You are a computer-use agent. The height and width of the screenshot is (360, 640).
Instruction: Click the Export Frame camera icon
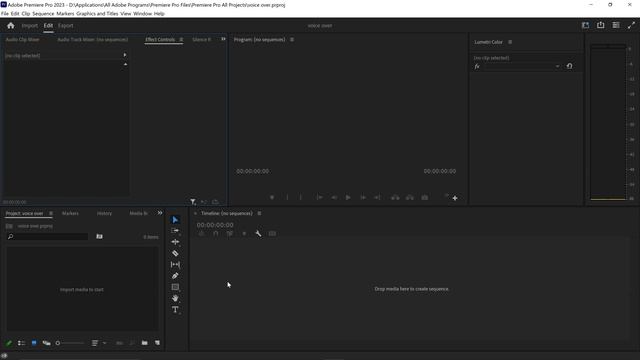tap(424, 198)
